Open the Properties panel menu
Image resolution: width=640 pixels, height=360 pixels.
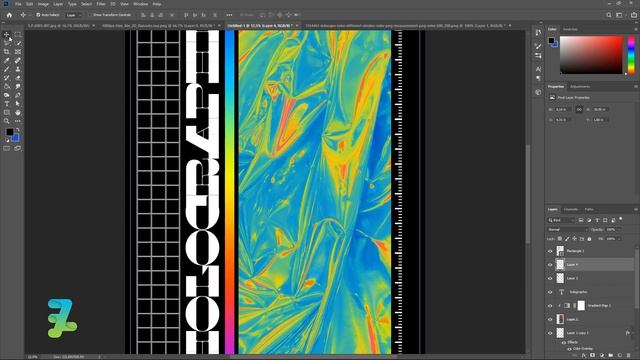tap(636, 87)
